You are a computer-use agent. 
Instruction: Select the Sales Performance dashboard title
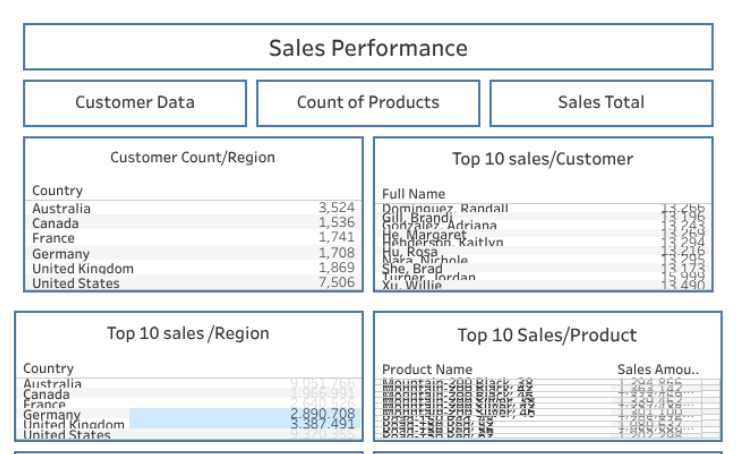click(x=368, y=48)
